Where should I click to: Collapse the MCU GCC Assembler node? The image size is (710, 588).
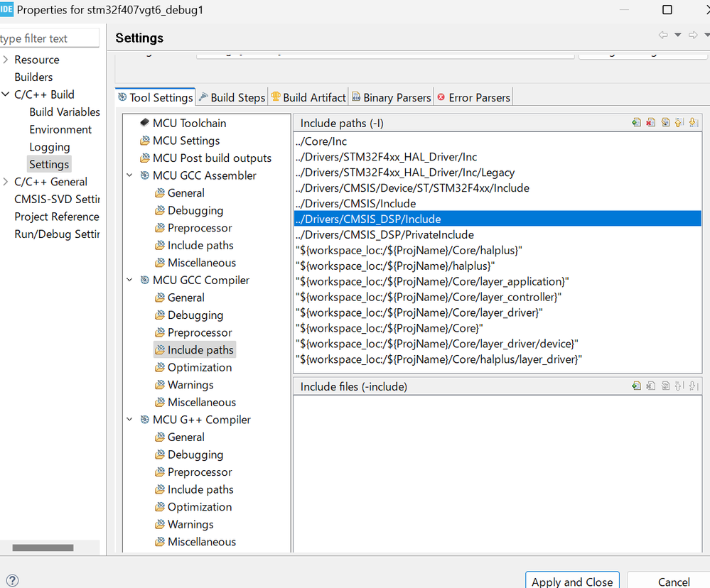130,175
